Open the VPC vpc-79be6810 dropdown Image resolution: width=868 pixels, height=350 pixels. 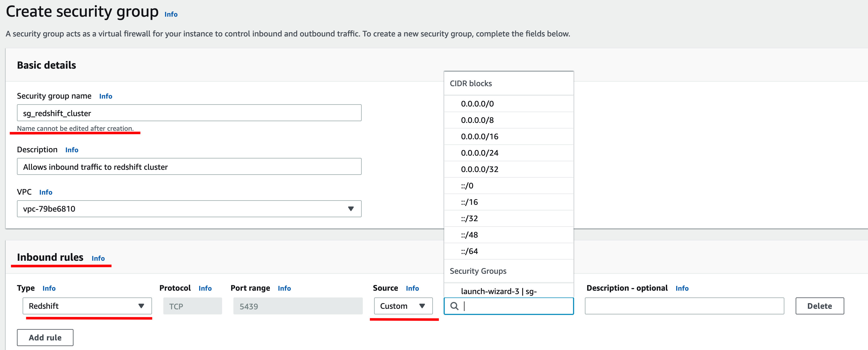[189, 209]
